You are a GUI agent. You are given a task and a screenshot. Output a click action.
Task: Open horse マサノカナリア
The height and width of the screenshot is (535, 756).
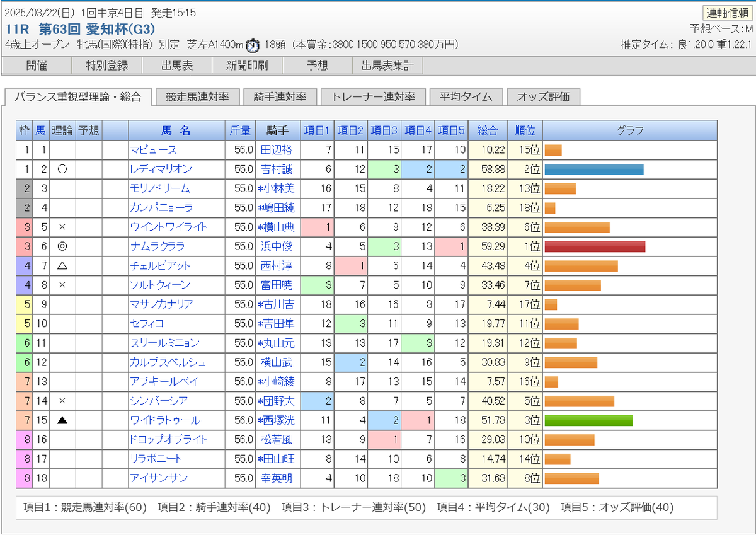point(161,304)
